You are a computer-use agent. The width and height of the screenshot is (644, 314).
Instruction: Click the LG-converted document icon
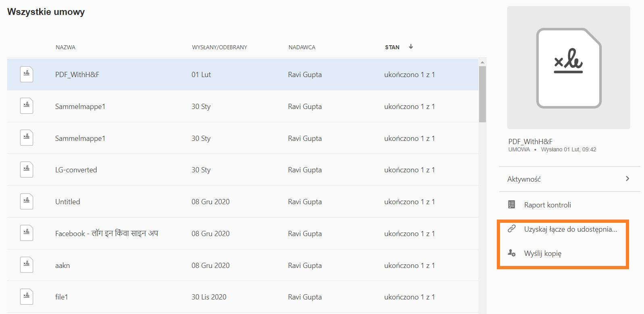click(27, 170)
